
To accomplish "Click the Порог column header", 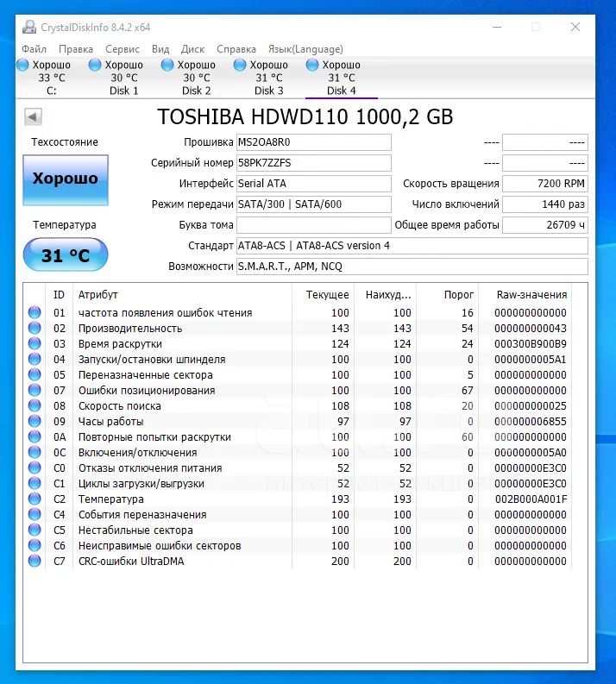I will click(x=448, y=295).
